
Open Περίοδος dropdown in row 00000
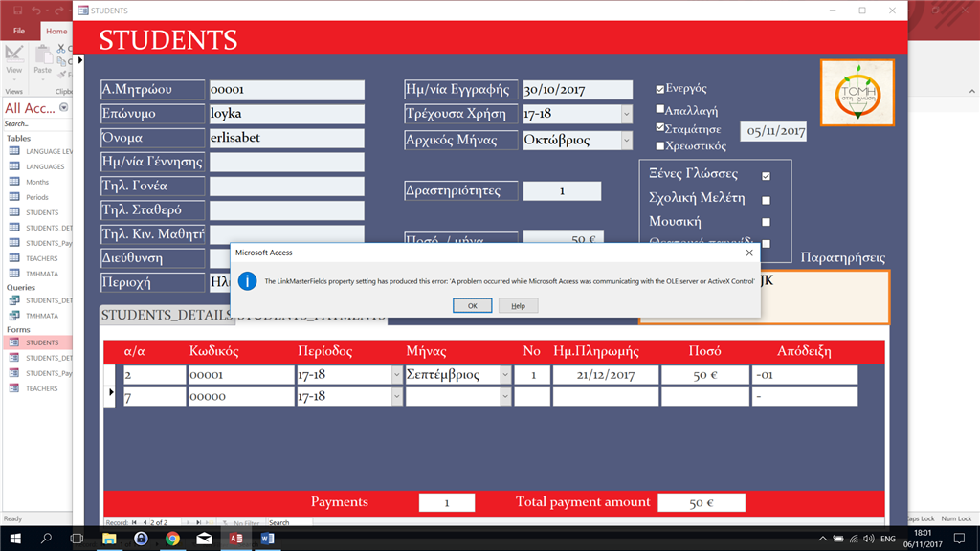397,397
